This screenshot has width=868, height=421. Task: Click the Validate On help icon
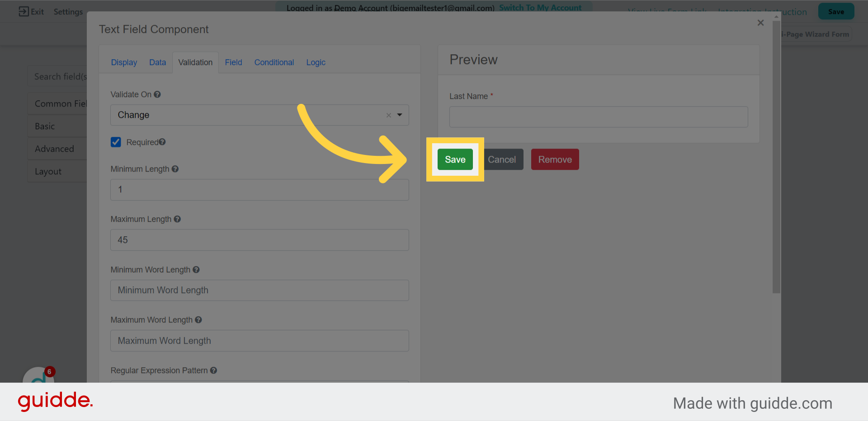point(157,94)
